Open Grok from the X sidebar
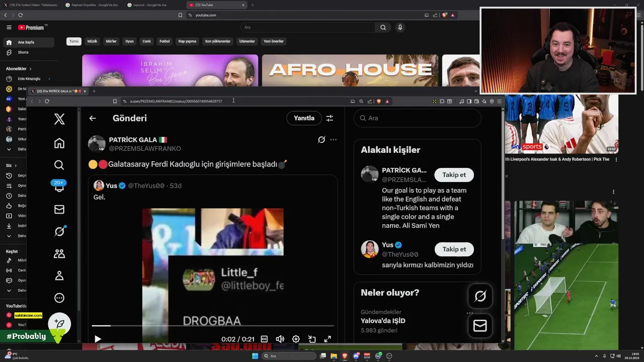The image size is (644, 362). [59, 231]
